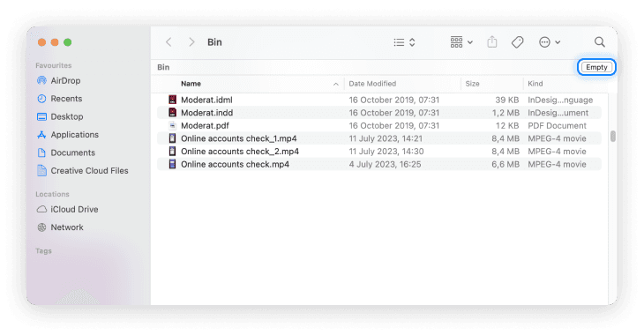
Task: Click the 11 July 2023, 14:21 date
Action: pyautogui.click(x=386, y=138)
